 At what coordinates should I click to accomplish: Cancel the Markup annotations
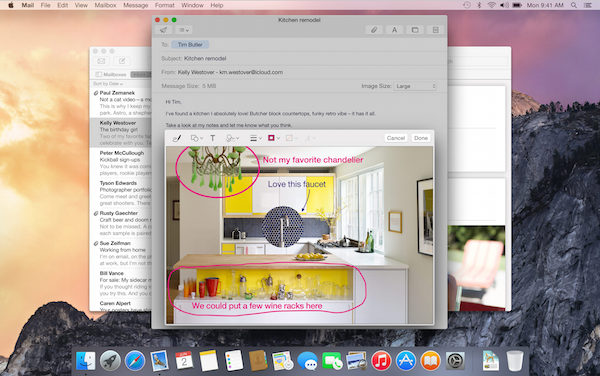[396, 138]
